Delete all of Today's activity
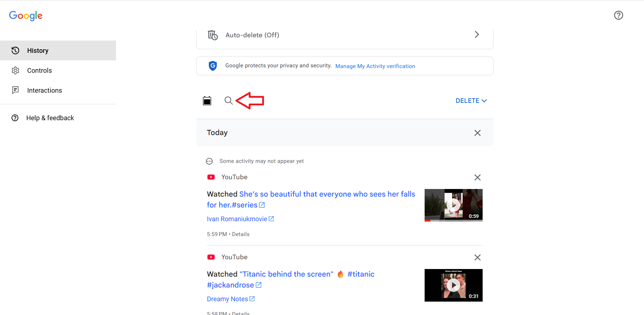 tap(478, 133)
